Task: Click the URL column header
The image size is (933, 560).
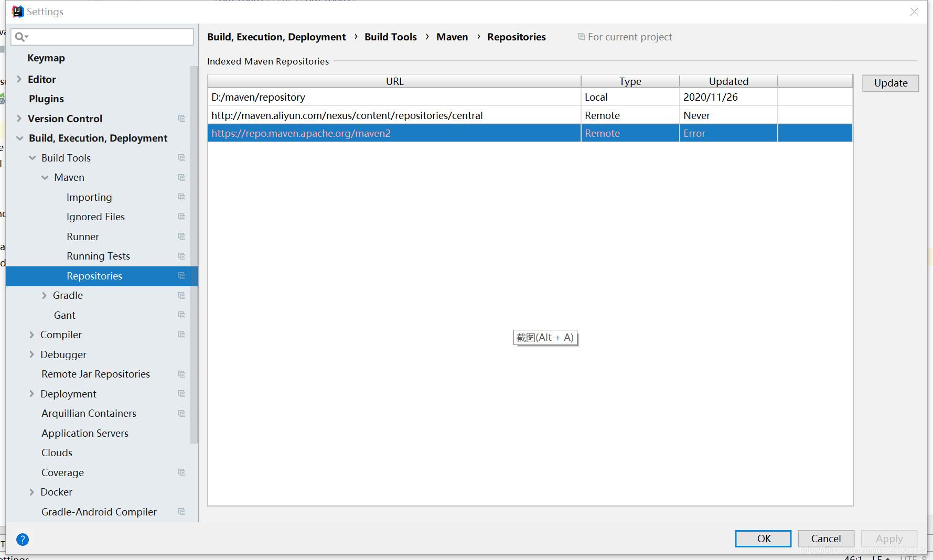Action: pyautogui.click(x=394, y=81)
